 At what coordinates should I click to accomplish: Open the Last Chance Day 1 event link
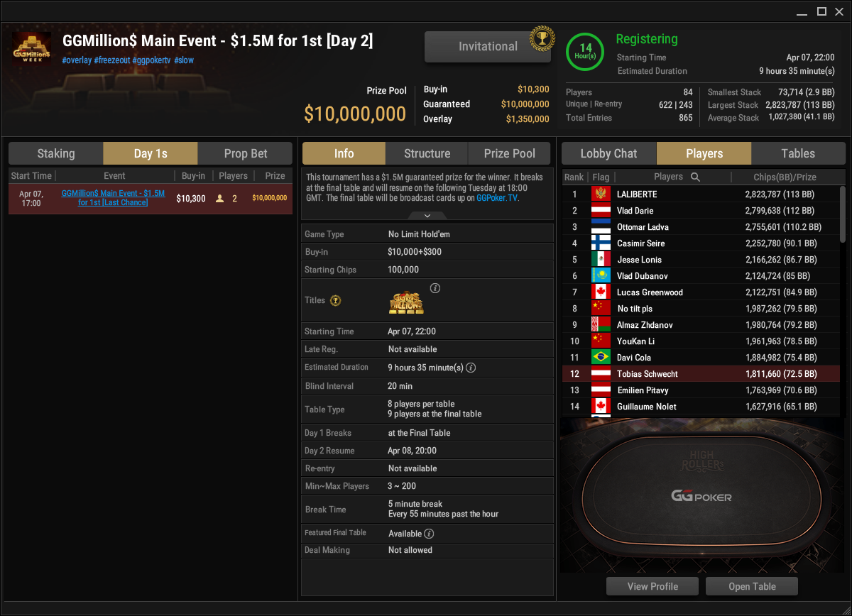tap(113, 198)
